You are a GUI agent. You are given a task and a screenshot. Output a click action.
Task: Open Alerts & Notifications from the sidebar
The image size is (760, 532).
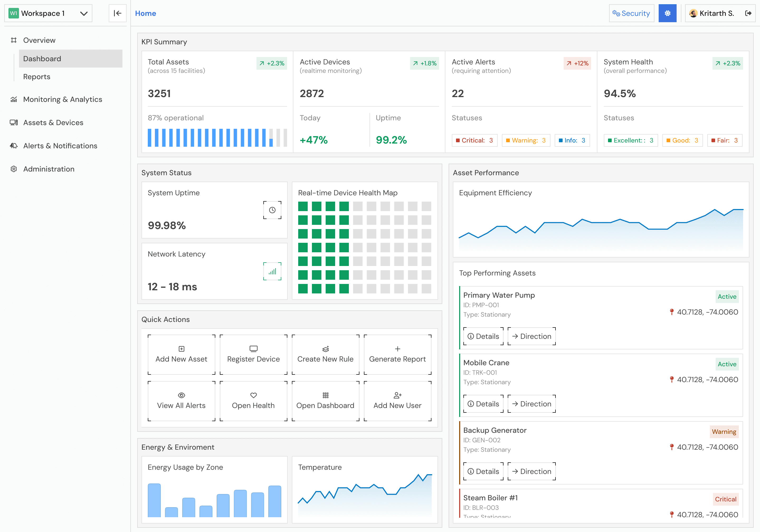click(x=60, y=146)
